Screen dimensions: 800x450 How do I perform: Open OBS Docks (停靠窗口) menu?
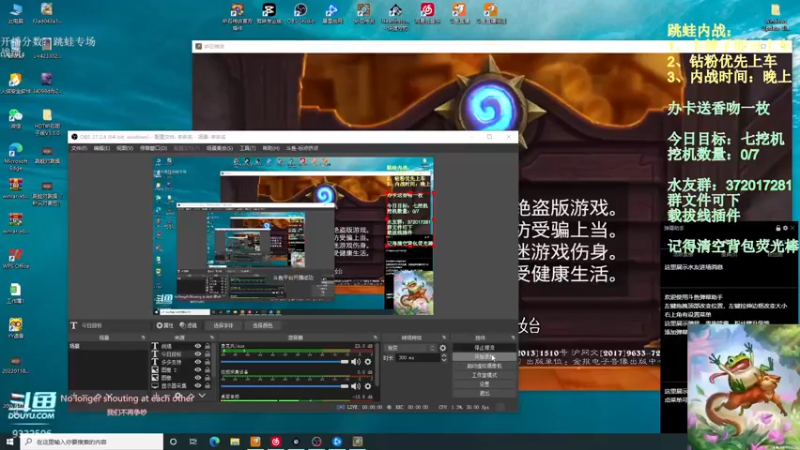tap(153, 148)
